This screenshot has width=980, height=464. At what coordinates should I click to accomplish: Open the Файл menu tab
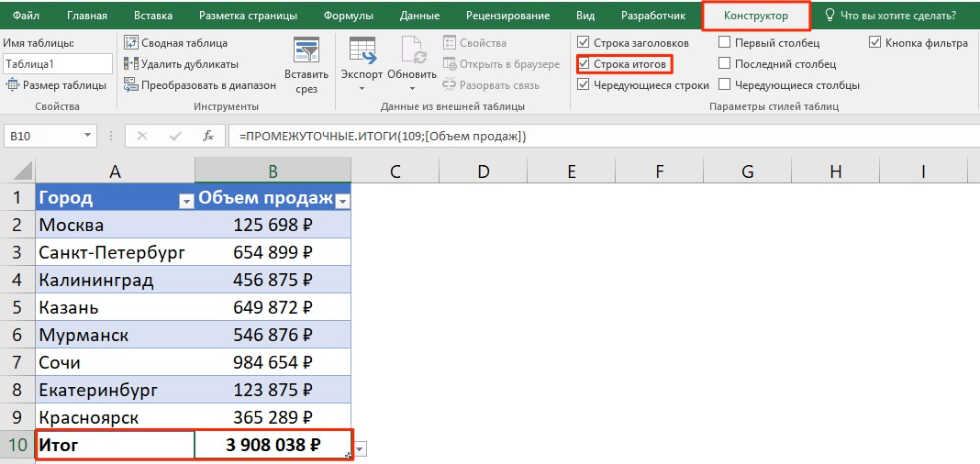(x=26, y=16)
